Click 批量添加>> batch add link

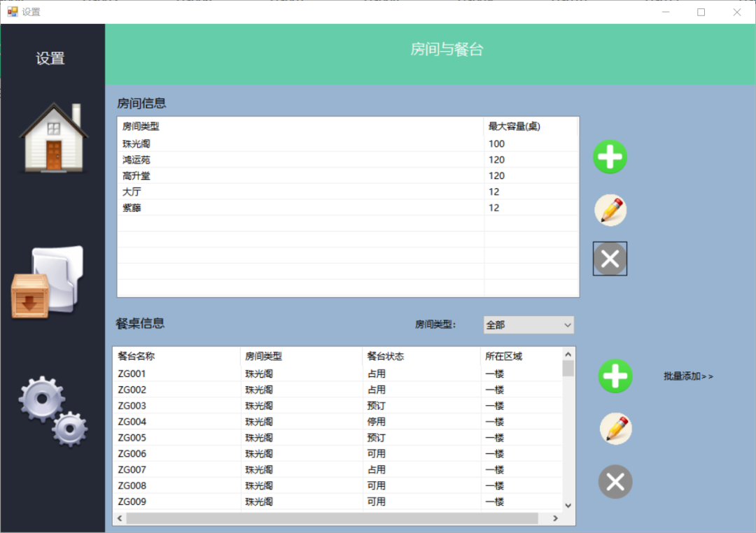tap(688, 376)
